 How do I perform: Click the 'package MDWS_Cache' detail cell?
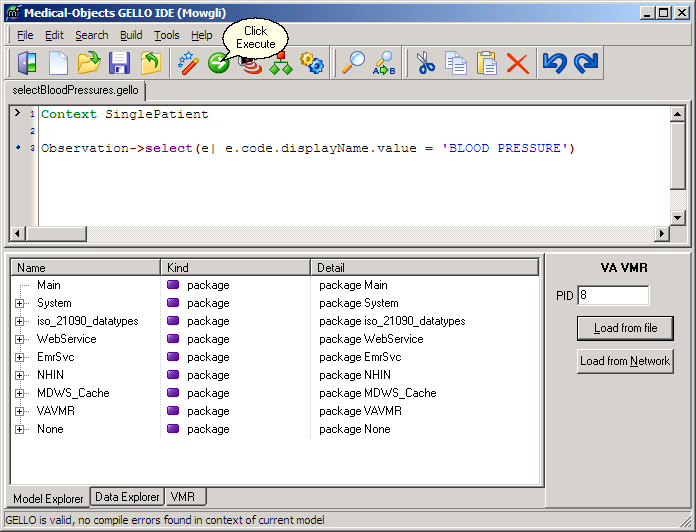[x=378, y=393]
